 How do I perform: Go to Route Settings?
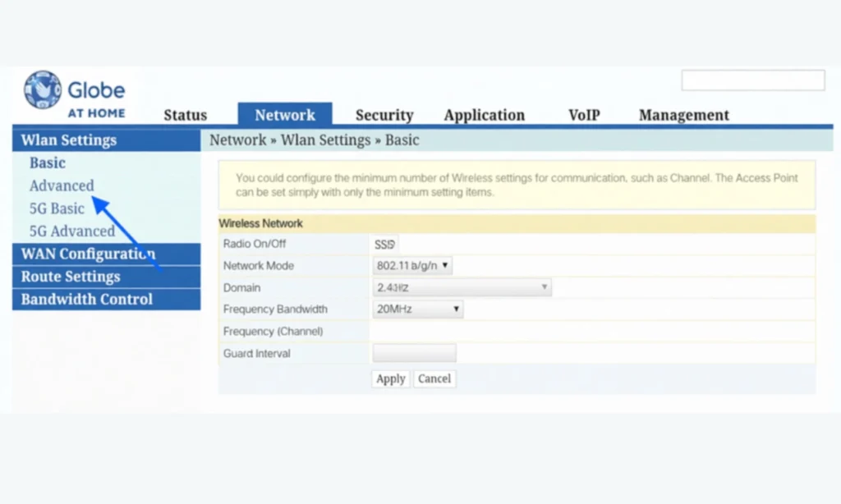71,277
